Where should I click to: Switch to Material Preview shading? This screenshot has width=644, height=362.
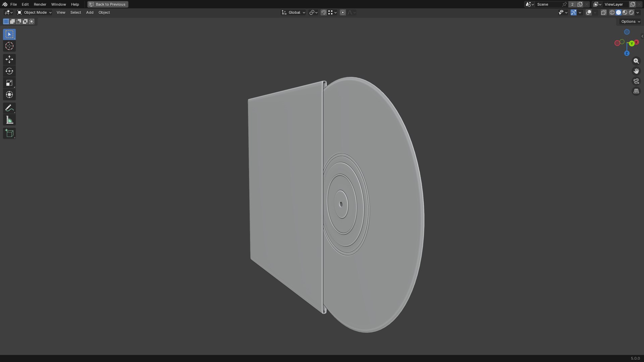[625, 12]
